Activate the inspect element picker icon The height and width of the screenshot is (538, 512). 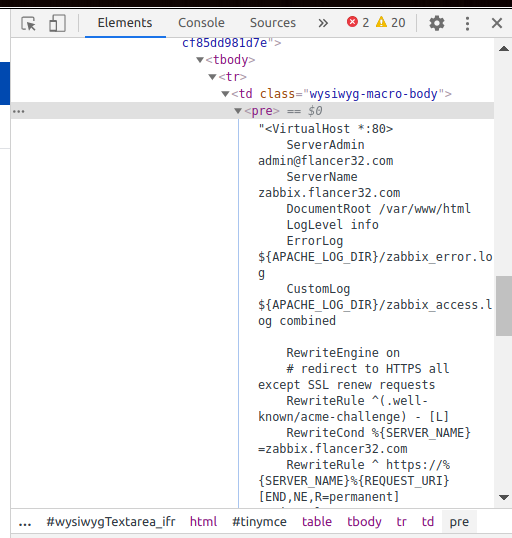[x=28, y=23]
